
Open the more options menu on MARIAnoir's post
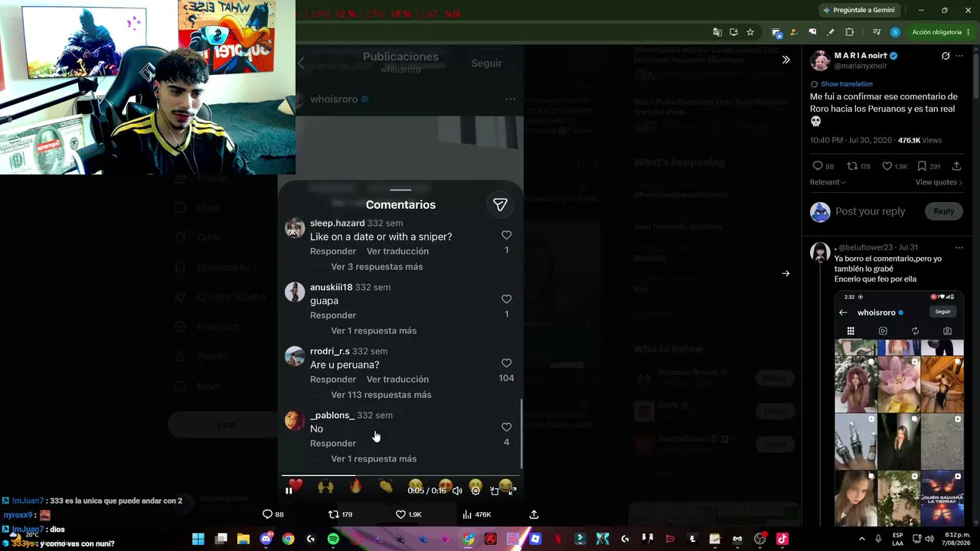tap(959, 56)
